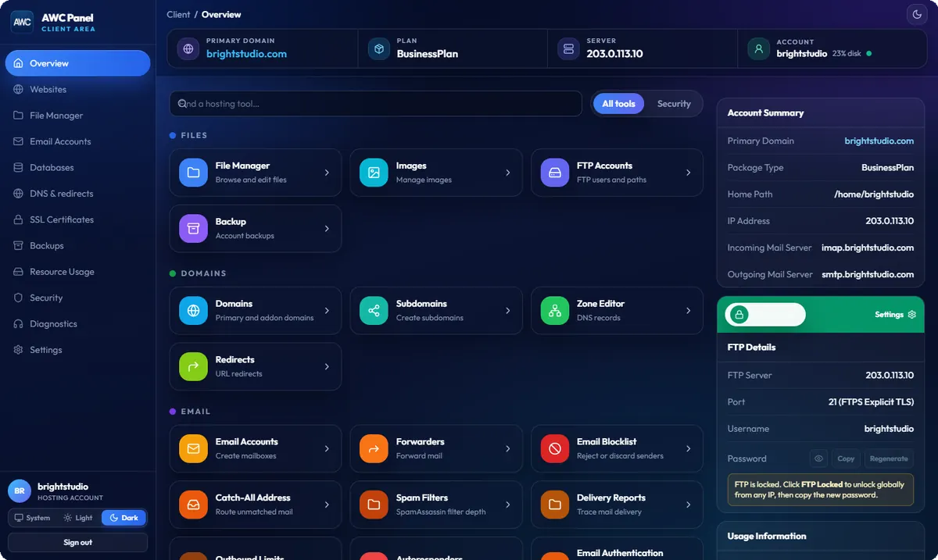Click the hosting tool search field
The height and width of the screenshot is (560, 938).
point(376,104)
